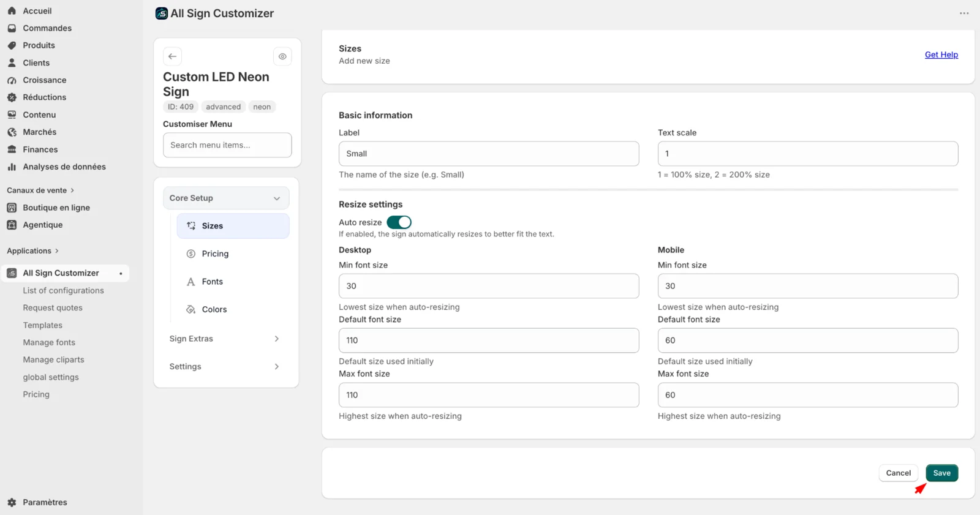The width and height of the screenshot is (980, 515).
Task: Open the Contenu icon in sidebar
Action: click(x=12, y=115)
